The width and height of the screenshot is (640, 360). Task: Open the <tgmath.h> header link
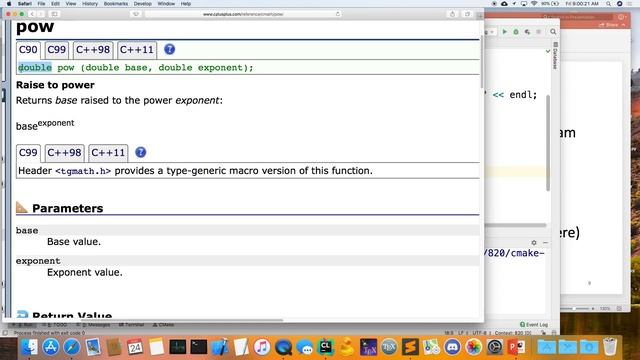coord(83,171)
